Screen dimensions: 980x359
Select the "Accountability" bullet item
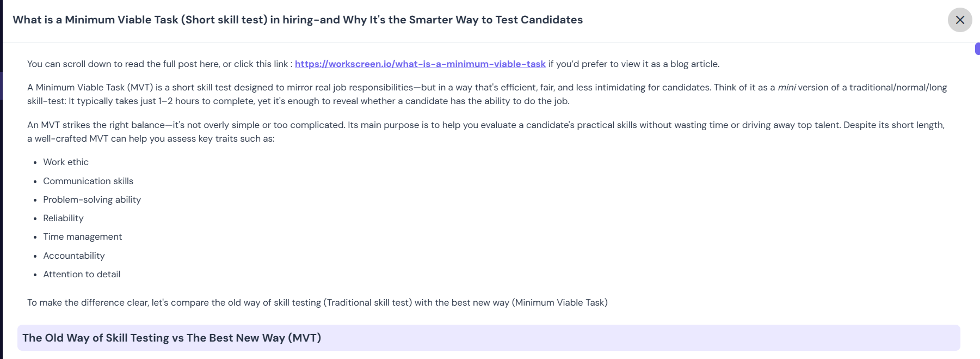(x=74, y=256)
